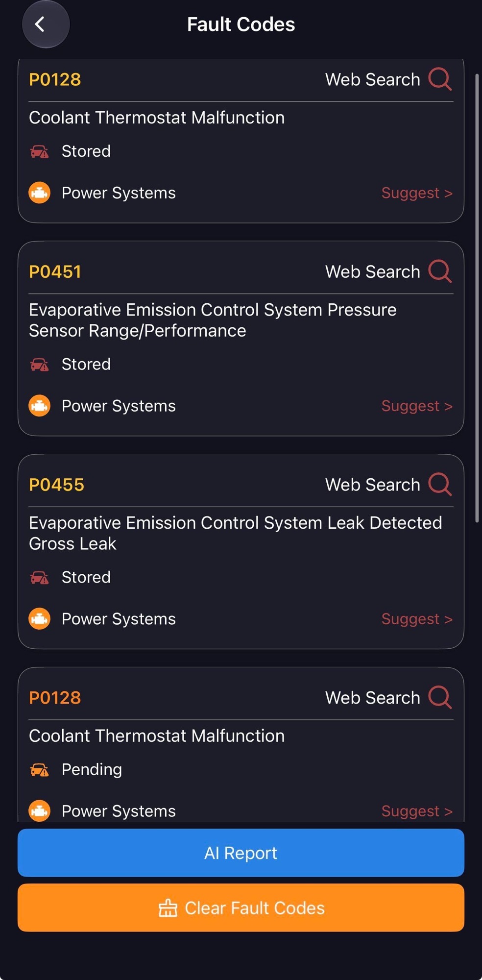
Task: Tap the back arrow button
Action: [x=46, y=24]
